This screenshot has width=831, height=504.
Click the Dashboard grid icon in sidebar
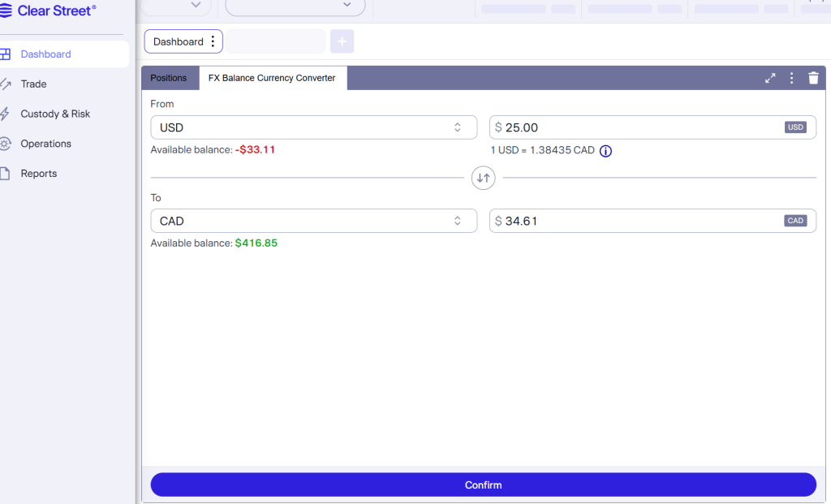click(6, 54)
